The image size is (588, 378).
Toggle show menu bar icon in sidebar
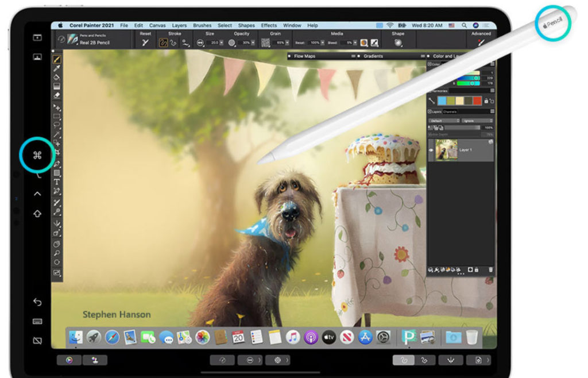pyautogui.click(x=37, y=37)
